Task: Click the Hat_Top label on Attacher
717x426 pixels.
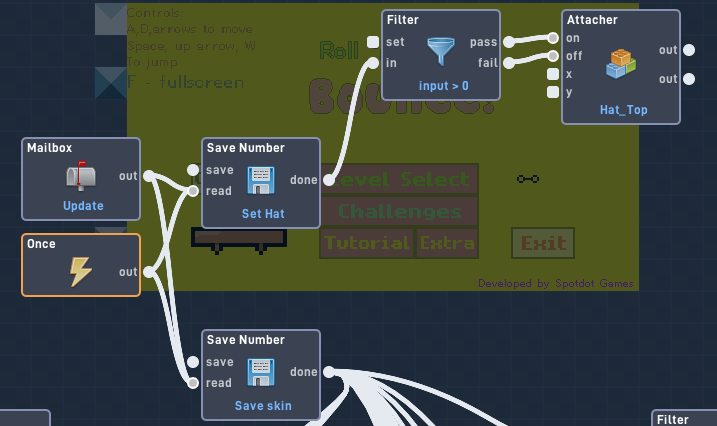Action: point(623,110)
